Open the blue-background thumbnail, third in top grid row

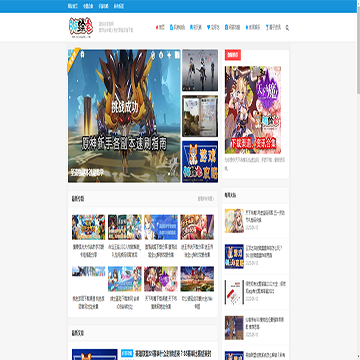(x=161, y=227)
